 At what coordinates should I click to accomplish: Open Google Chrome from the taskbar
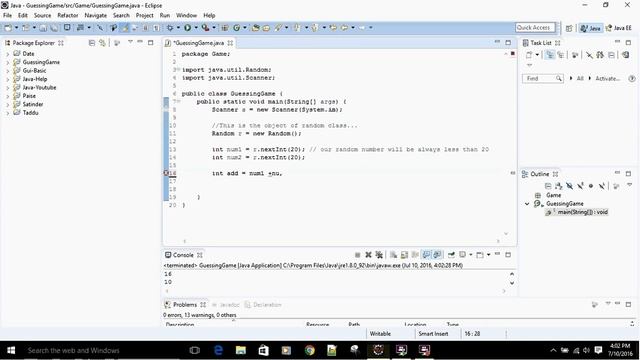[x=309, y=350]
